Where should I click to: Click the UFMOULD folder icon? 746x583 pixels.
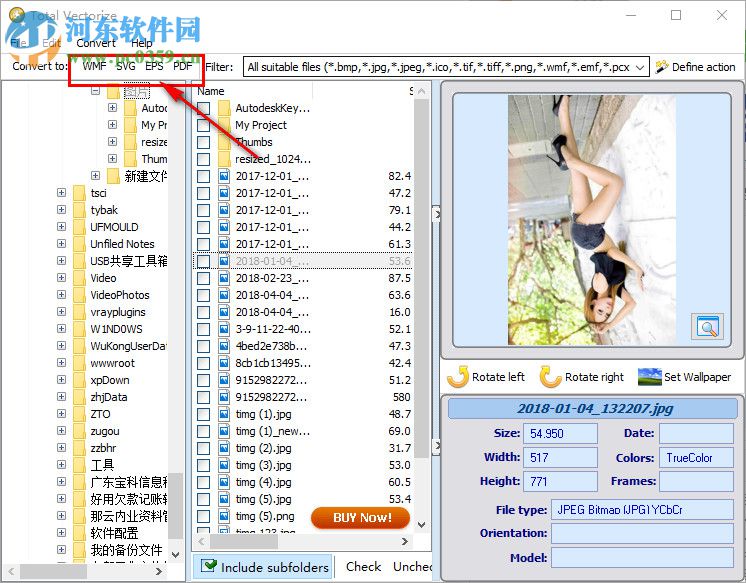[x=79, y=227]
